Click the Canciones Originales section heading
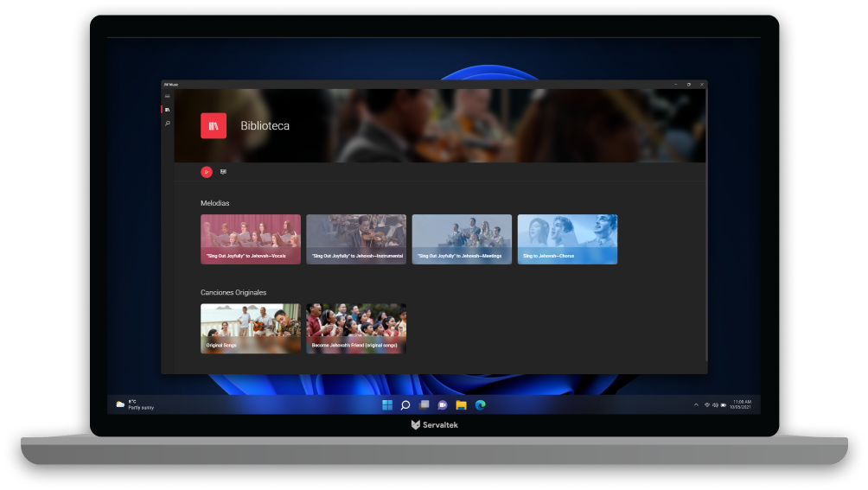The width and height of the screenshot is (868, 490). (x=233, y=293)
